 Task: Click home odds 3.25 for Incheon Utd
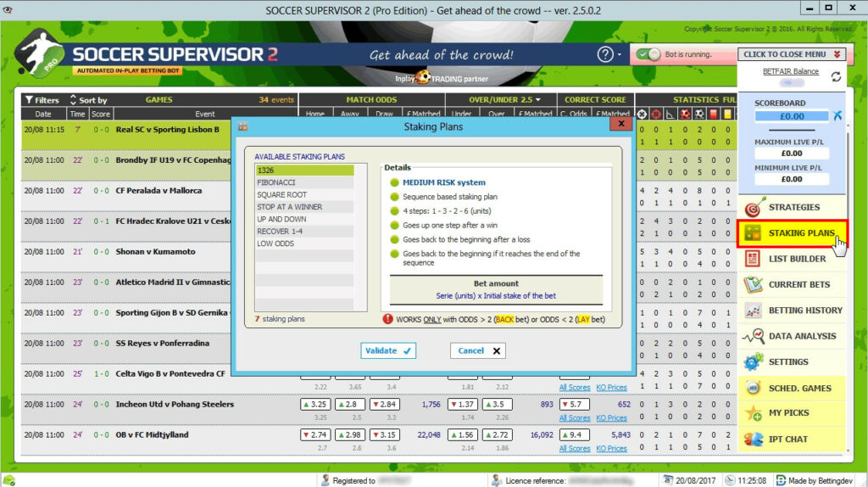click(x=315, y=405)
